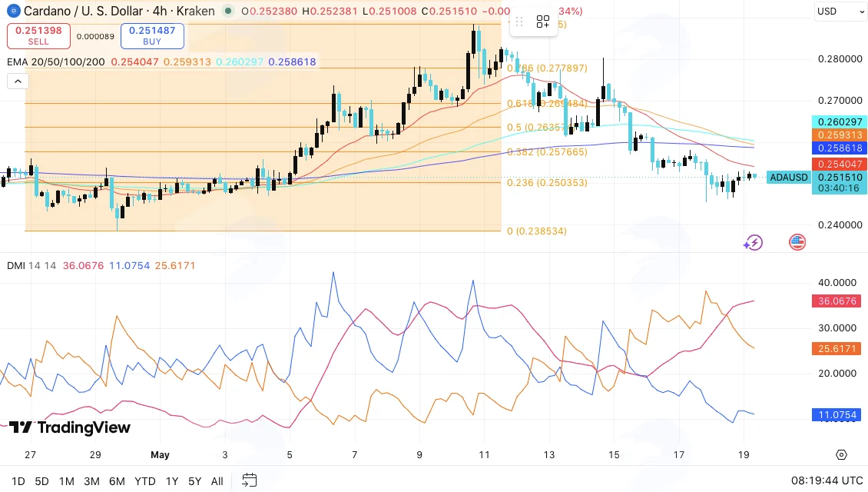The height and width of the screenshot is (492, 868).
Task: Select the 3M time range
Action: (91, 481)
